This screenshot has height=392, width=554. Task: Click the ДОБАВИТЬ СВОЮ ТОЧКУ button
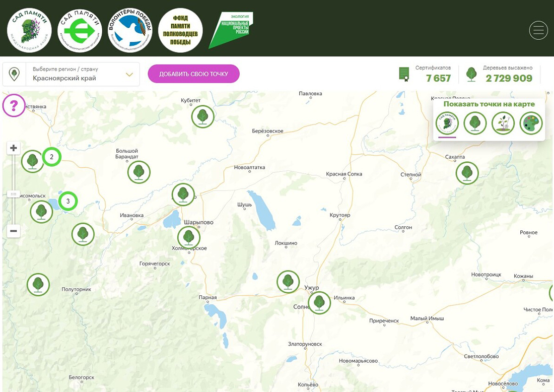[193, 74]
